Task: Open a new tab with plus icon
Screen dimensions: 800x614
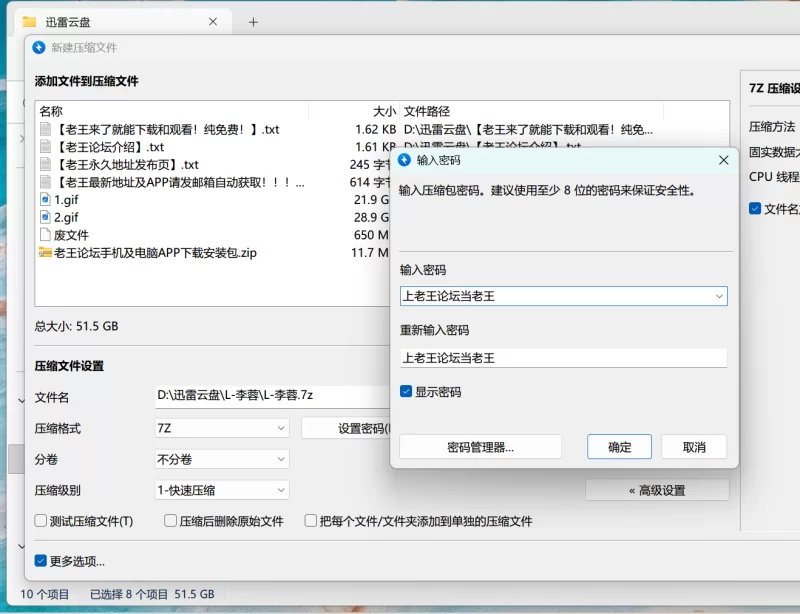Action: [x=253, y=22]
